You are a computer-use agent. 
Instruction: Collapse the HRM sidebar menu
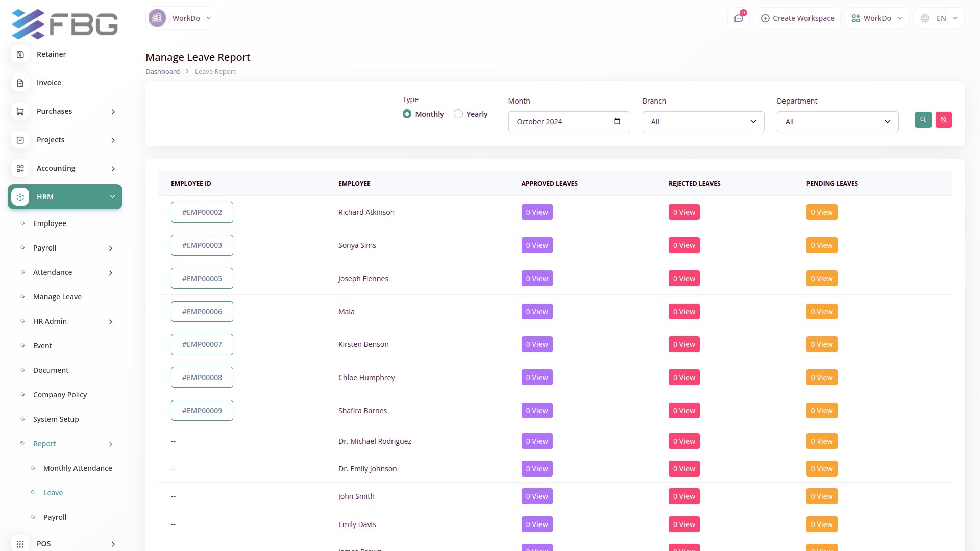click(x=65, y=197)
